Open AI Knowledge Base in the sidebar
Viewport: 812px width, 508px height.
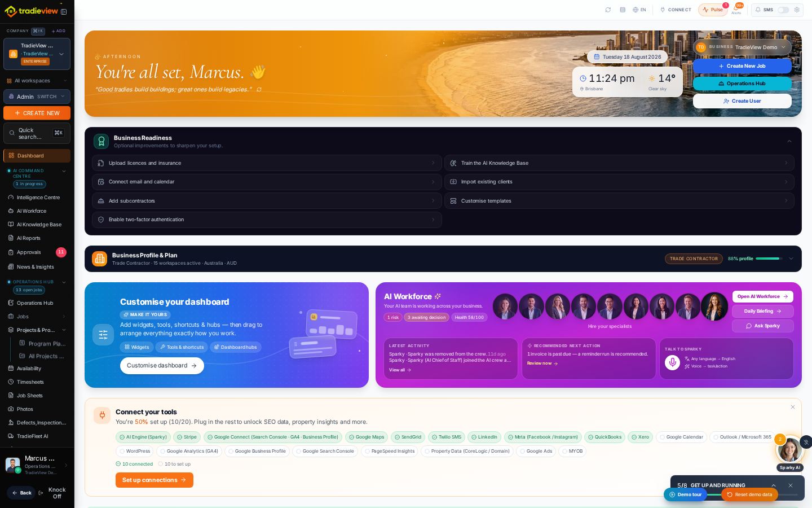click(37, 225)
